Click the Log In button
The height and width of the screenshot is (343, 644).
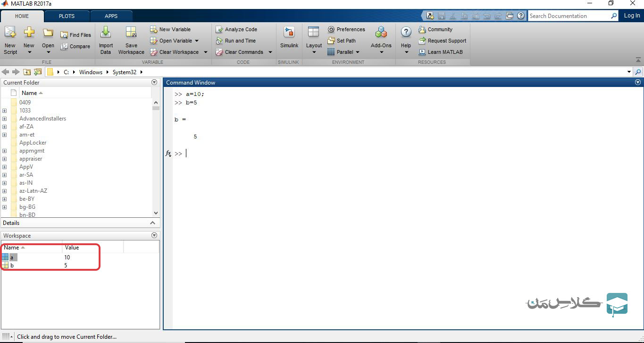[632, 16]
